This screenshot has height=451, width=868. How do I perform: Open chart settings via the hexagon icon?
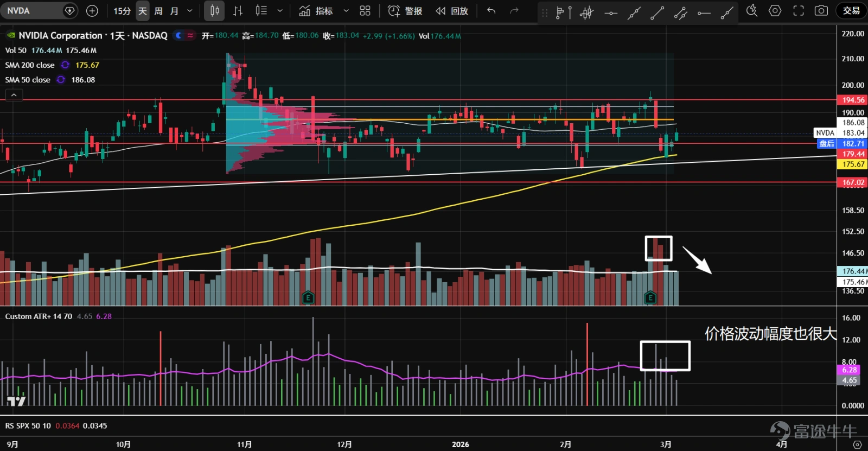775,11
